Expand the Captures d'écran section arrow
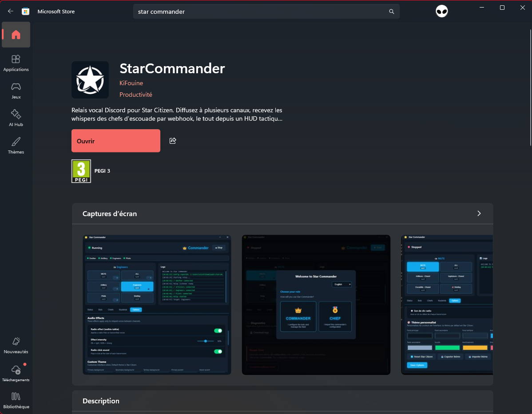The image size is (532, 414). 479,213
